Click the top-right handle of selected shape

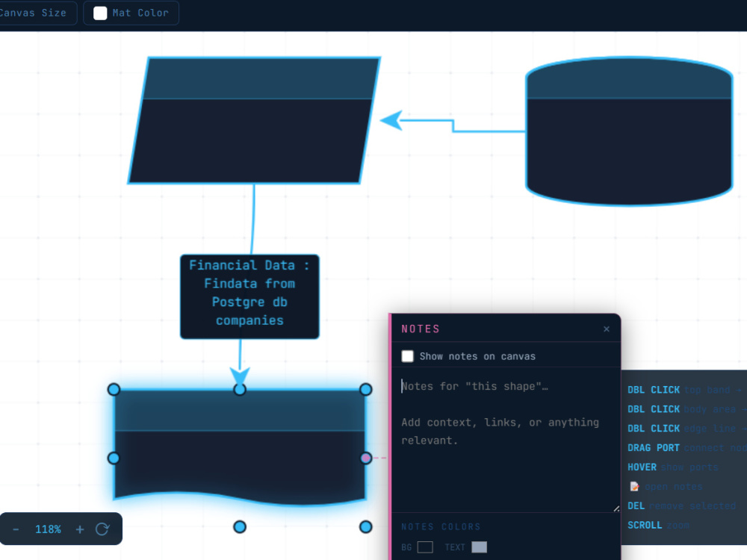point(365,390)
